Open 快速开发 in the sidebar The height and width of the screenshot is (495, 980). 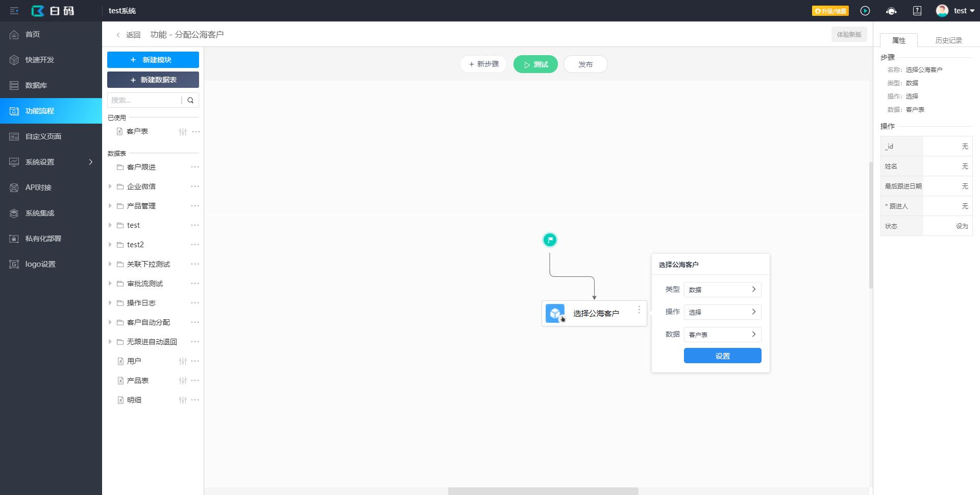pos(51,60)
